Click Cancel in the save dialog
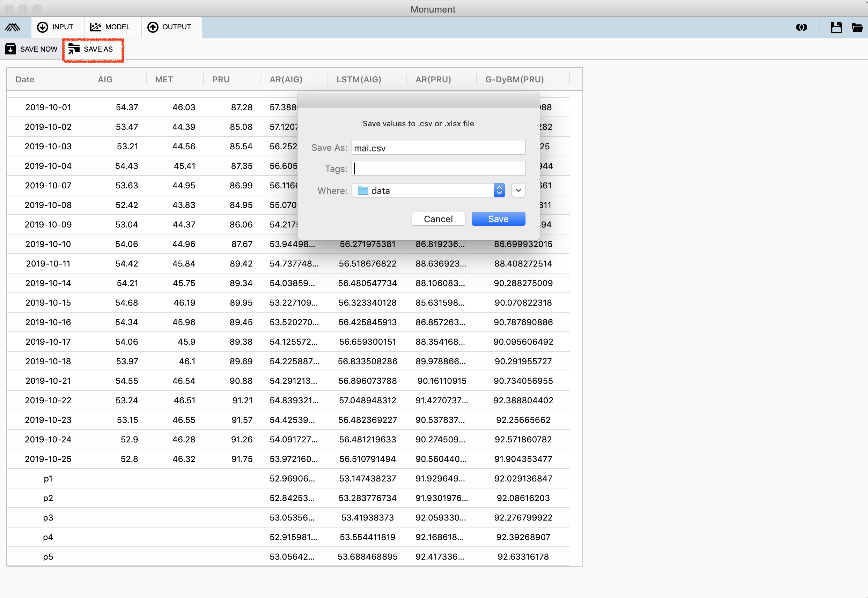The height and width of the screenshot is (598, 868). coord(438,219)
